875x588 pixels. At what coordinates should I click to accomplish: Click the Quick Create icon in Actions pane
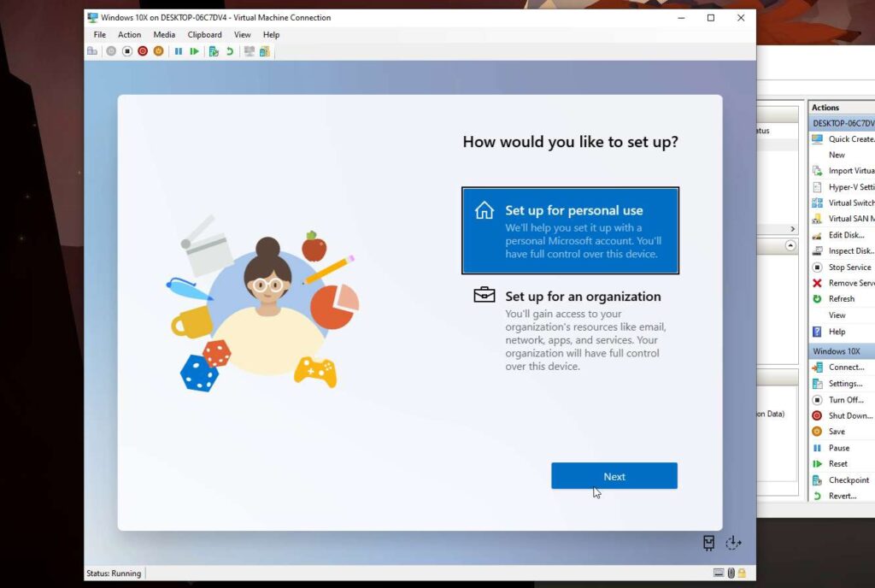pyautogui.click(x=817, y=139)
